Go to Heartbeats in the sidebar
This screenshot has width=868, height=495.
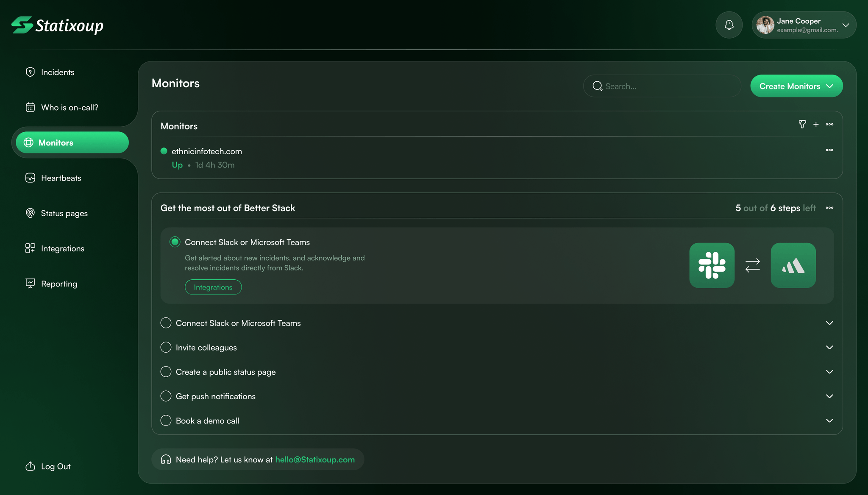[61, 178]
